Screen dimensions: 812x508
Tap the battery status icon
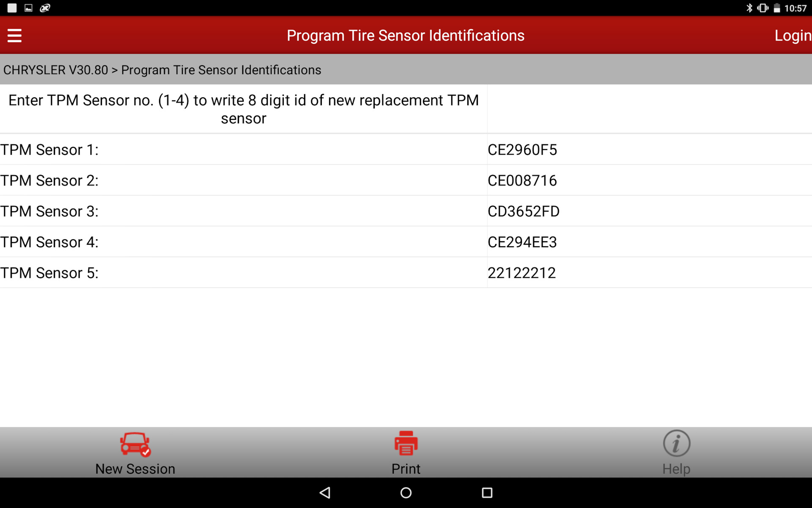coord(776,8)
